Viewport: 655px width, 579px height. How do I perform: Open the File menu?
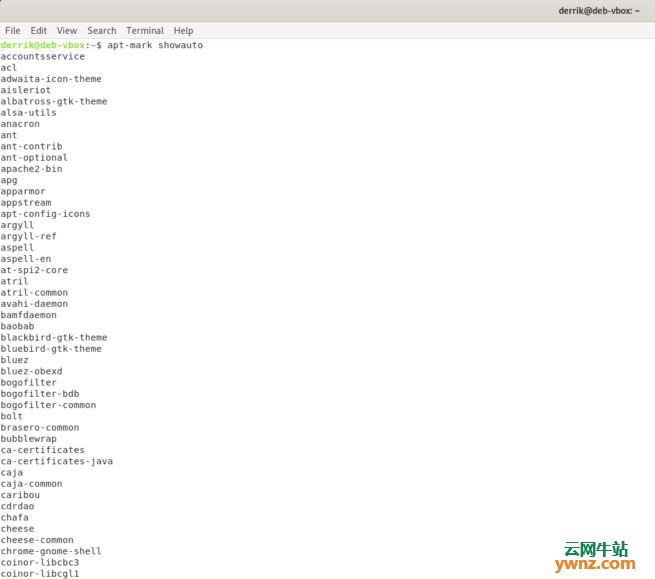13,30
